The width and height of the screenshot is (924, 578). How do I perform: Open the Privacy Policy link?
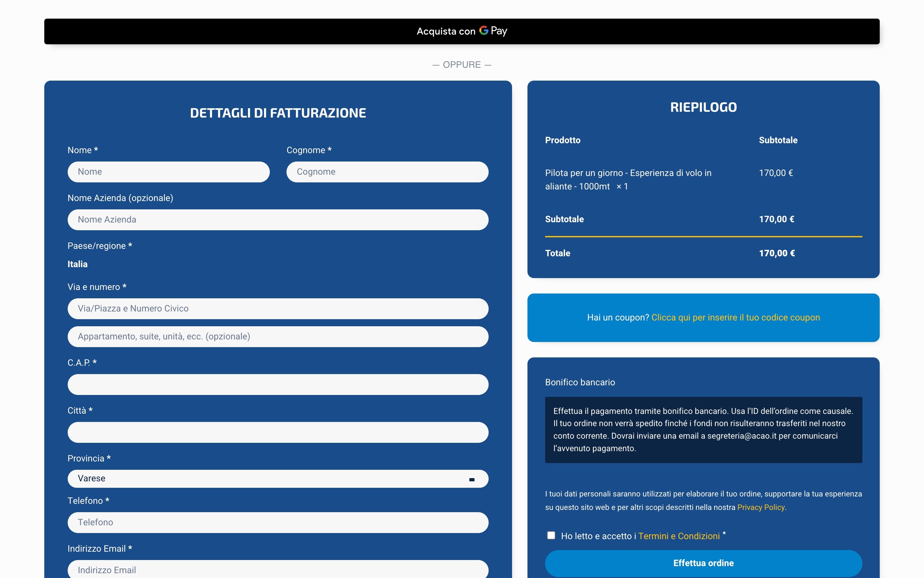[761, 507]
